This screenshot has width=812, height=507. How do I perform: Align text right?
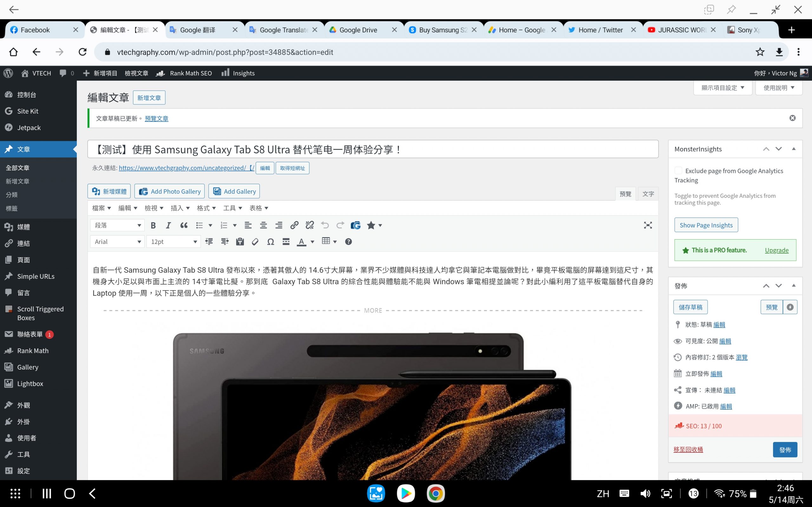(x=279, y=225)
